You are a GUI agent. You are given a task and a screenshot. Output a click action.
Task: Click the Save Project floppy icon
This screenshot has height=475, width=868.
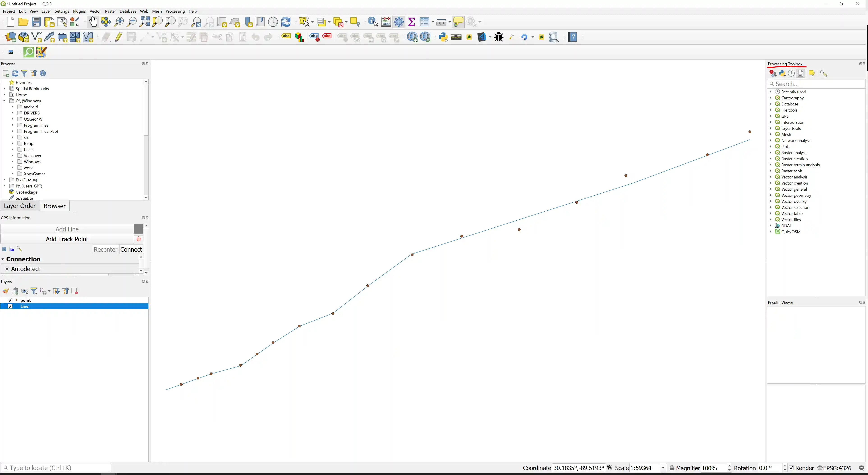(36, 22)
